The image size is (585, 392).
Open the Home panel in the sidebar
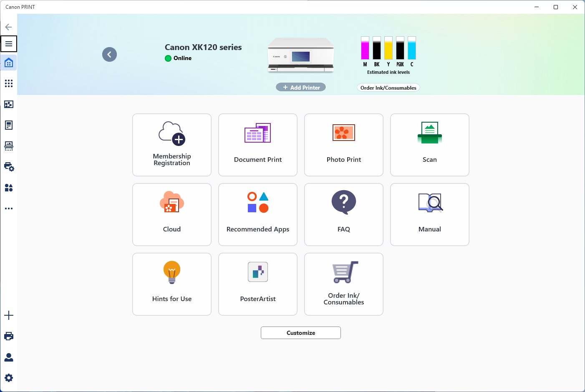[x=8, y=63]
